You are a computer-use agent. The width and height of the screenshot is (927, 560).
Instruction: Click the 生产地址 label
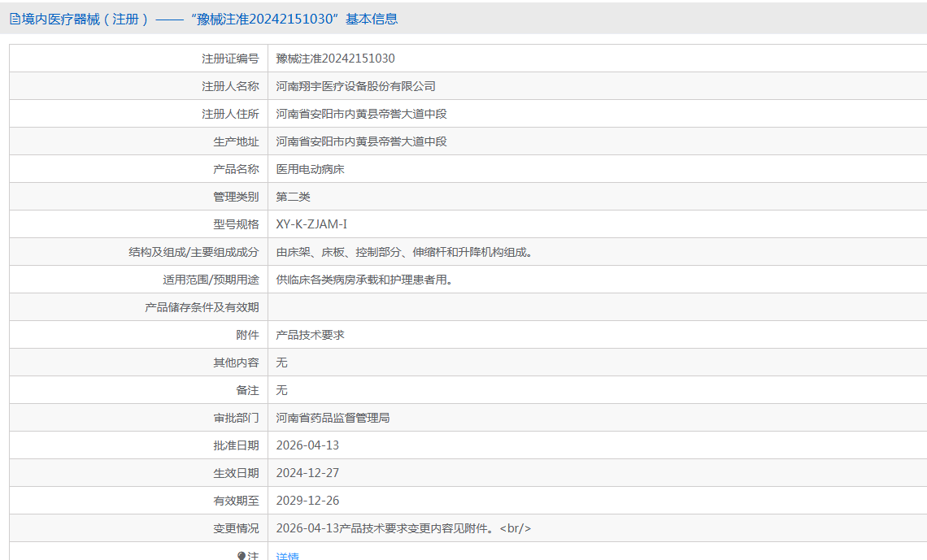pyautogui.click(x=236, y=141)
